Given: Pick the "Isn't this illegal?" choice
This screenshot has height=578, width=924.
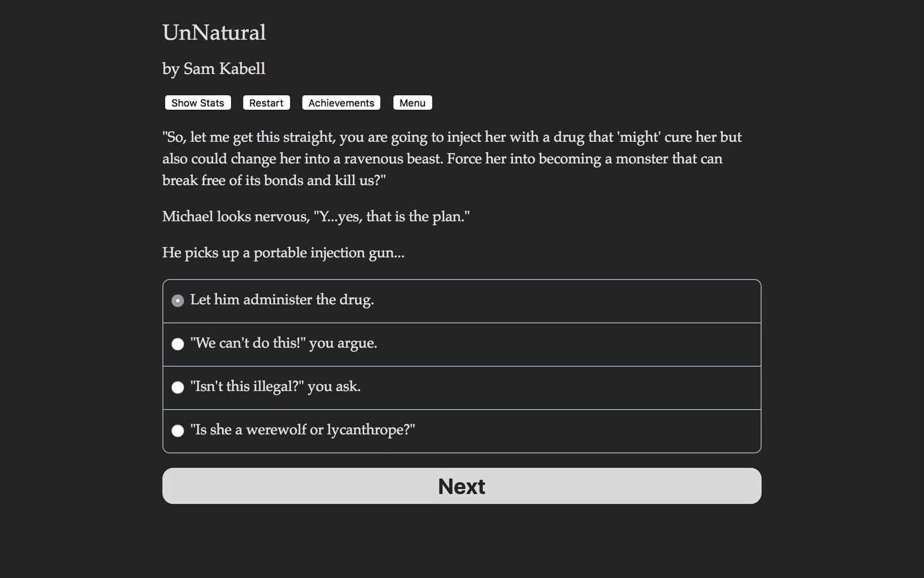Looking at the screenshot, I should point(275,387).
